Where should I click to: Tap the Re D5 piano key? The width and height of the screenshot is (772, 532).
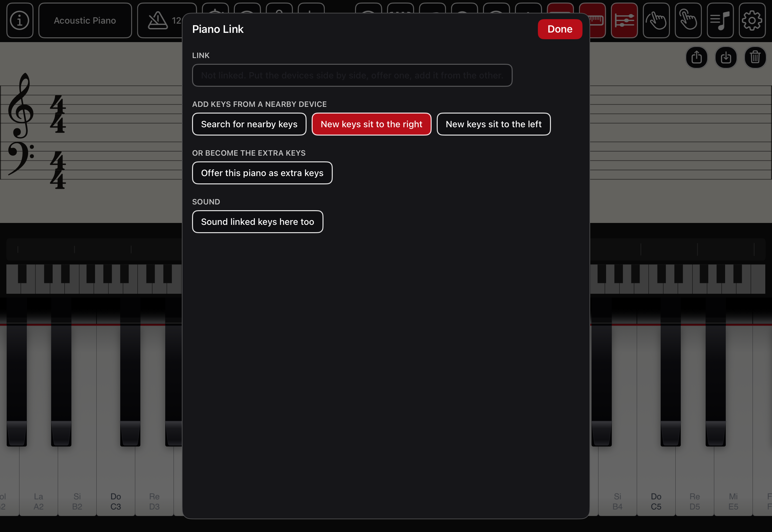coord(695,480)
